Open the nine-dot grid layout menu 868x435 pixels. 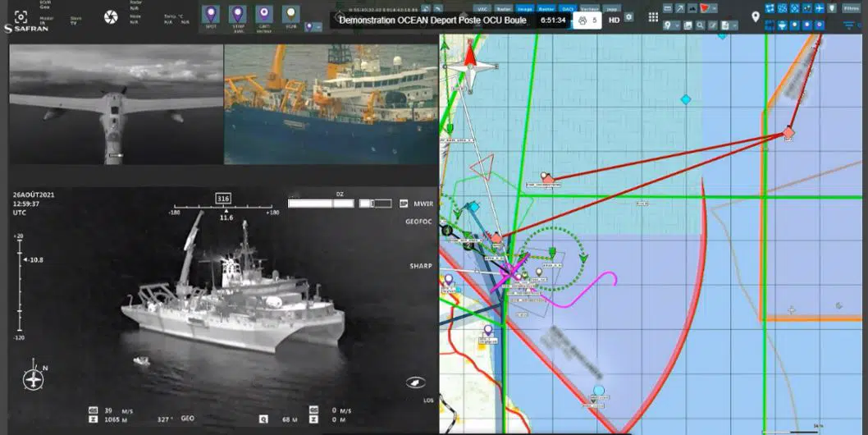[653, 17]
